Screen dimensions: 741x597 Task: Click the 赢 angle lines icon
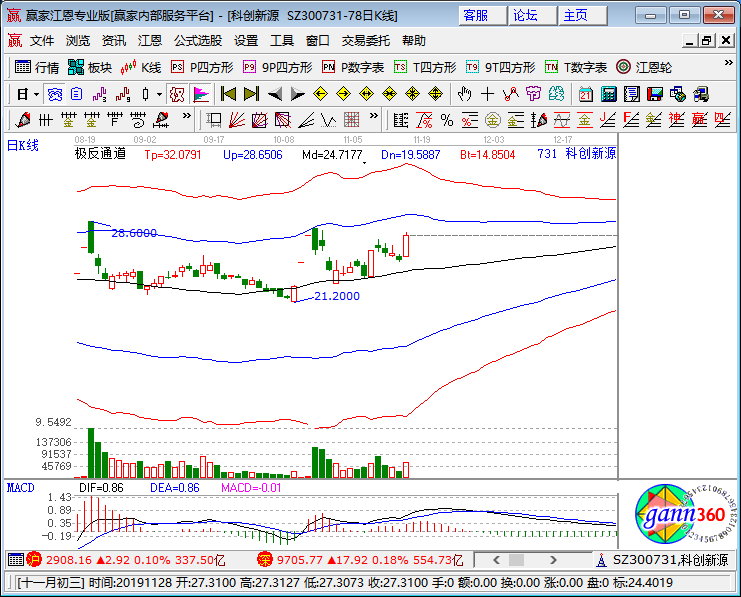(x=699, y=120)
